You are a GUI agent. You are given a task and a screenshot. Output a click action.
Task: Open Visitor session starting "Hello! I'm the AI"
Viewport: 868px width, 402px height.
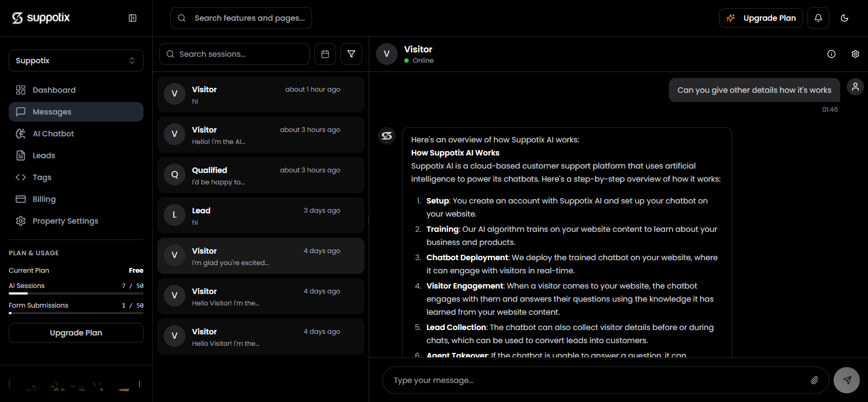(261, 135)
